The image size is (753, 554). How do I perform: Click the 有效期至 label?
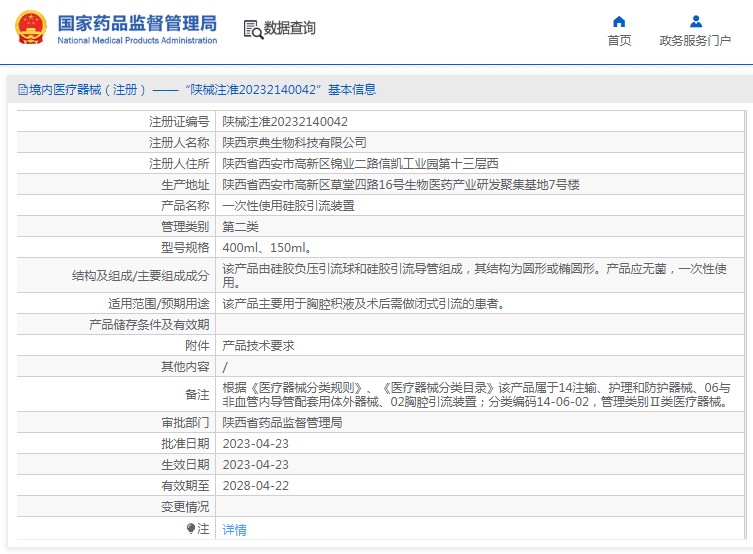coord(185,486)
